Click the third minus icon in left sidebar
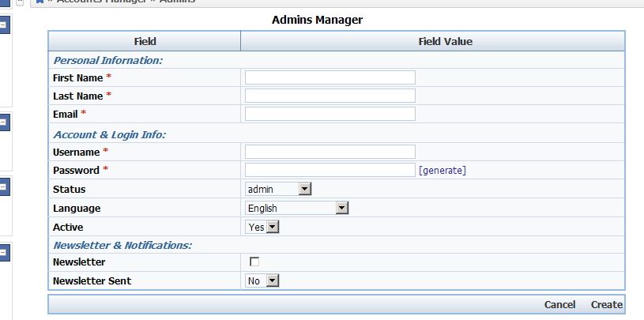Screen dimensions: 644x320 [x=3, y=187]
